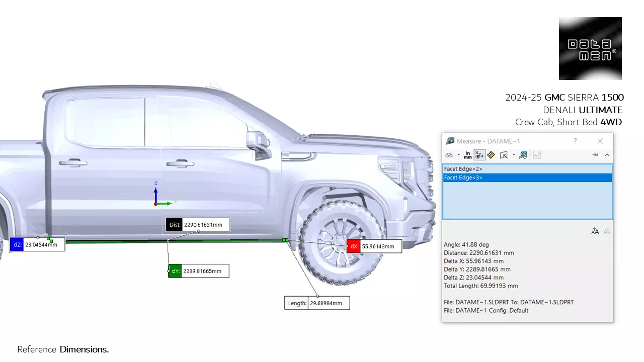Click the Angle: 41.88 deg result
Viewport: 644px width, 362px height.
(466, 245)
